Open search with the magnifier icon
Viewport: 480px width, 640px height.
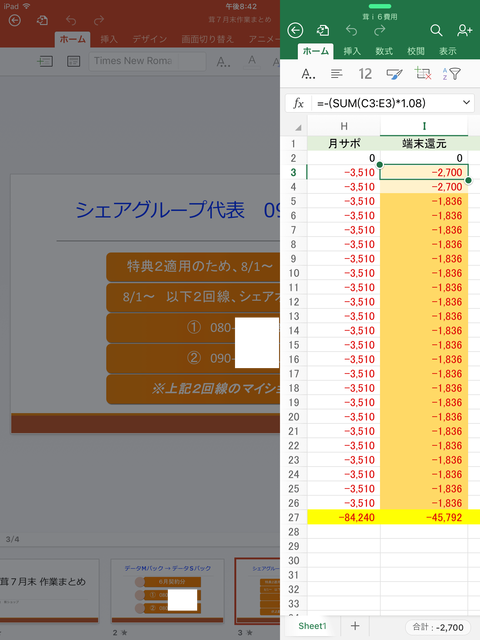coord(436,30)
